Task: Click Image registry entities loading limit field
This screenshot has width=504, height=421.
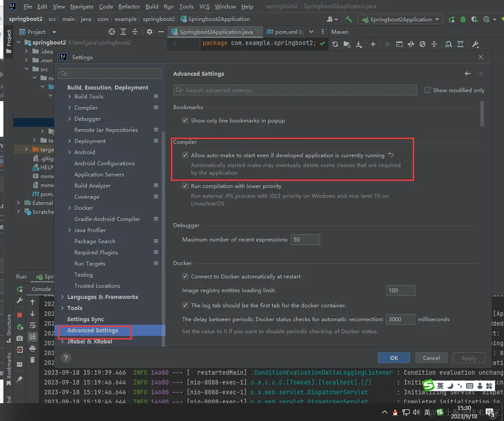Action: click(x=400, y=290)
